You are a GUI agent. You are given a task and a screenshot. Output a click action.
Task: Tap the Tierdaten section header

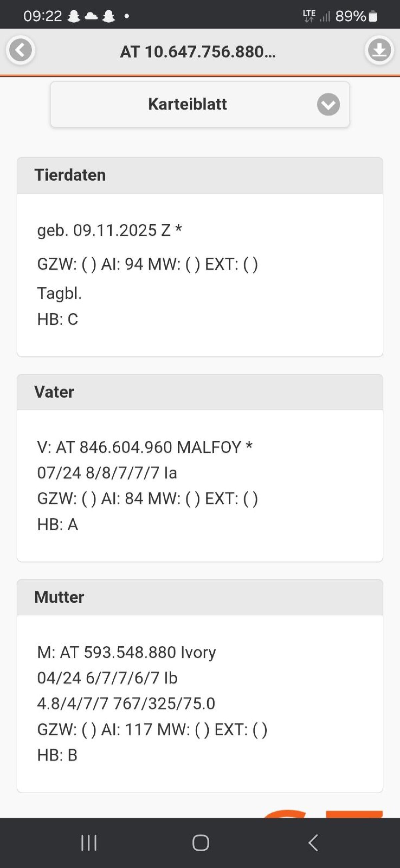200,175
